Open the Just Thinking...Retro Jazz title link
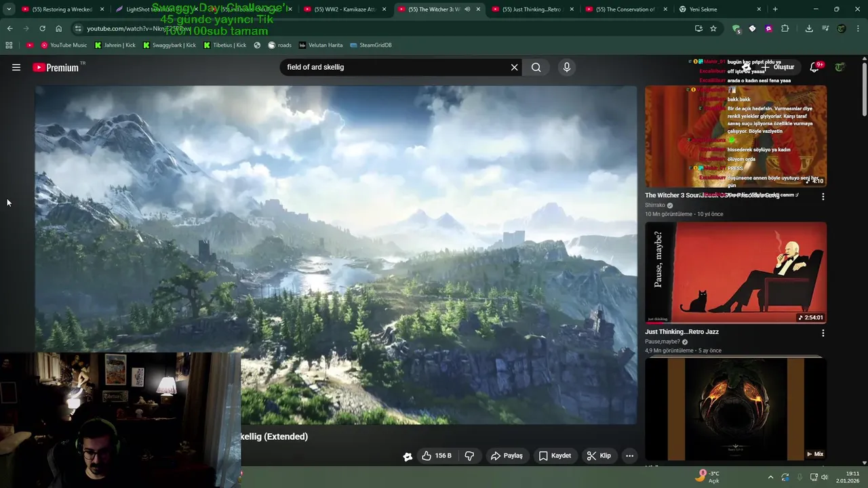The width and height of the screenshot is (868, 488). [682, 331]
